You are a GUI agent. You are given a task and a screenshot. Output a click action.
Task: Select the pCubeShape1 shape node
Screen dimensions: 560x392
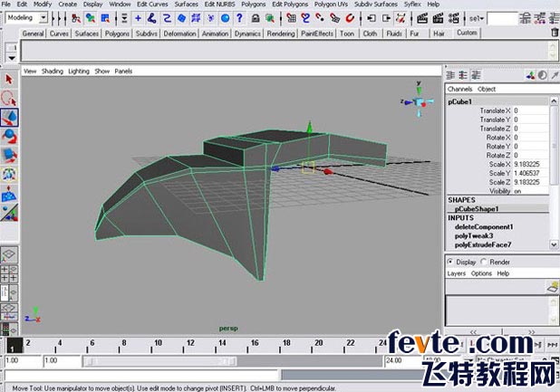(477, 209)
